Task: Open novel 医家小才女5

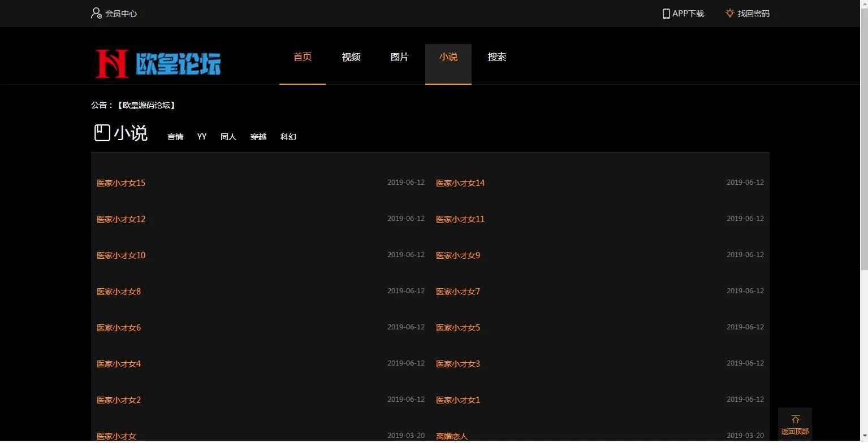Action: tap(458, 328)
